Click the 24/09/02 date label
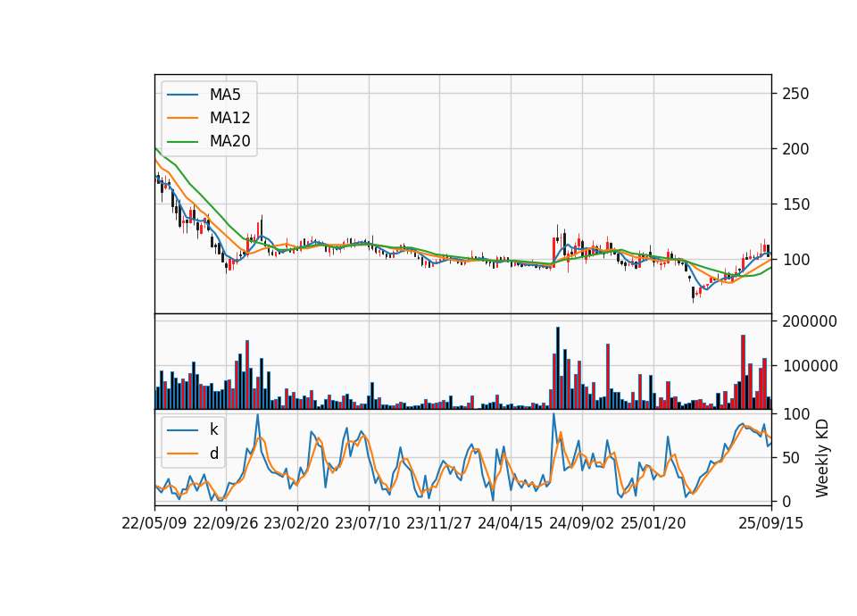This screenshot has width=857, height=616. 581,523
